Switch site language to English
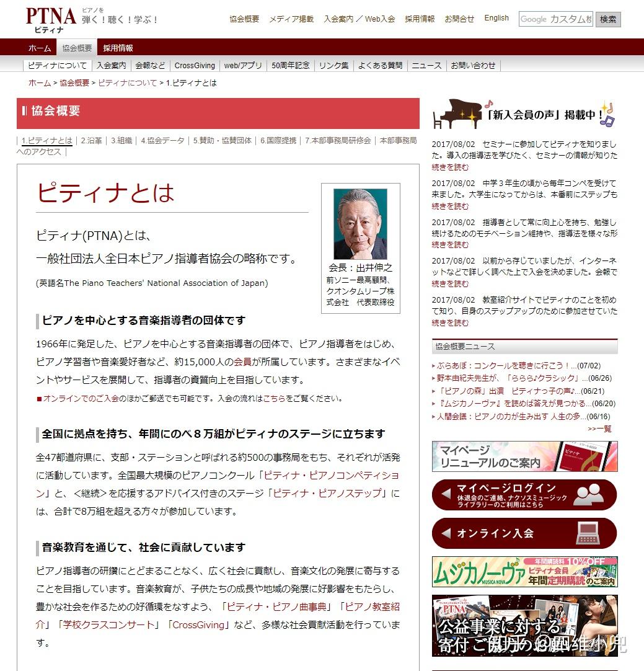This screenshot has height=671, width=644. 496,18
